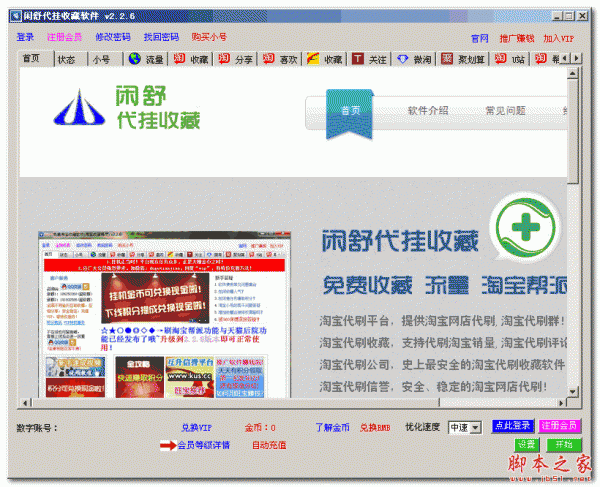600x487 pixels.
Task: Click scrollbar down arrow of web view
Action: coord(572,391)
